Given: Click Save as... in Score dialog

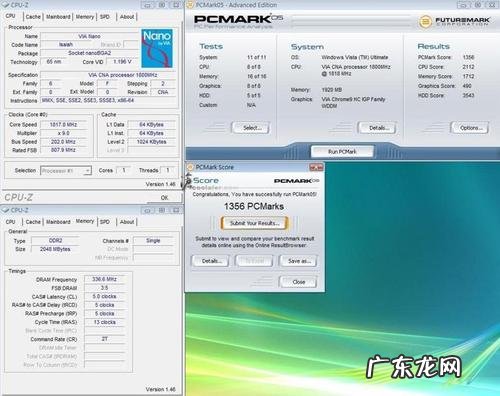Looking at the screenshot, I should coord(298,261).
